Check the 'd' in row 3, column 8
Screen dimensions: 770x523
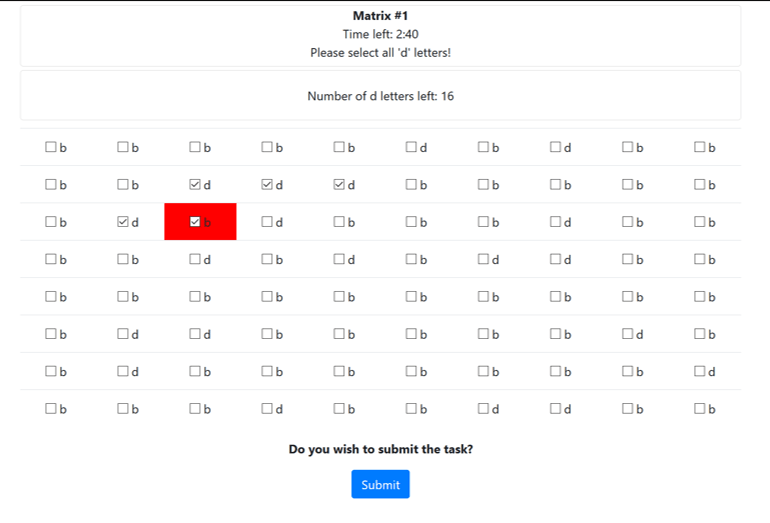555,222
